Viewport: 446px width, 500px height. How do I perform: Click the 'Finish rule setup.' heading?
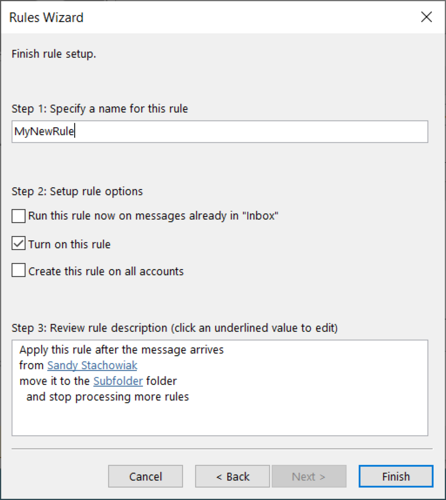(54, 54)
